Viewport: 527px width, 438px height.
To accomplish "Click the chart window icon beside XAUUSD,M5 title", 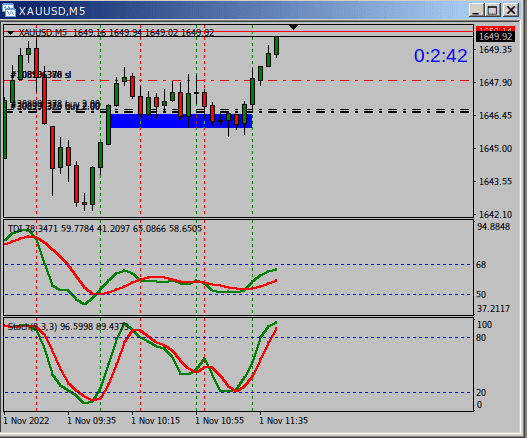I will (x=9, y=10).
